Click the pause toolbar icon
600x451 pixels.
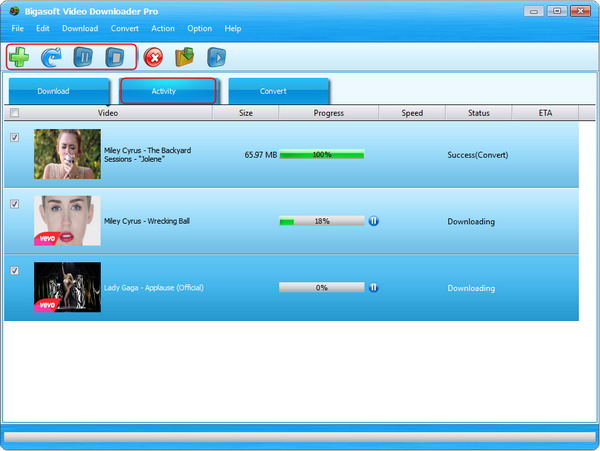83,57
